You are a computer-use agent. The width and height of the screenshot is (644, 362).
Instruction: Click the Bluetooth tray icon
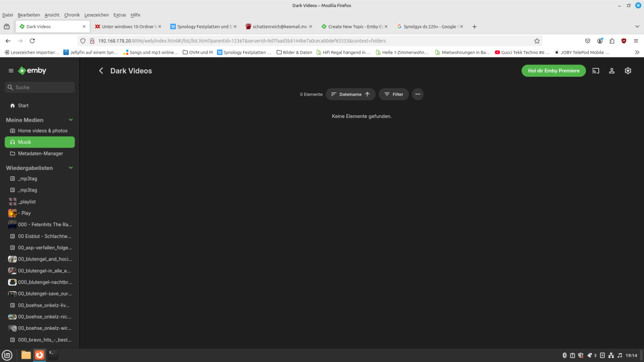click(565, 355)
